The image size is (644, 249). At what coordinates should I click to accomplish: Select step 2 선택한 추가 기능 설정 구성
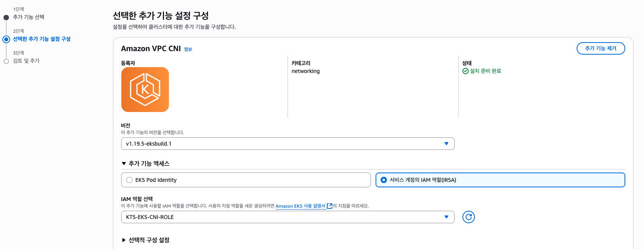42,39
